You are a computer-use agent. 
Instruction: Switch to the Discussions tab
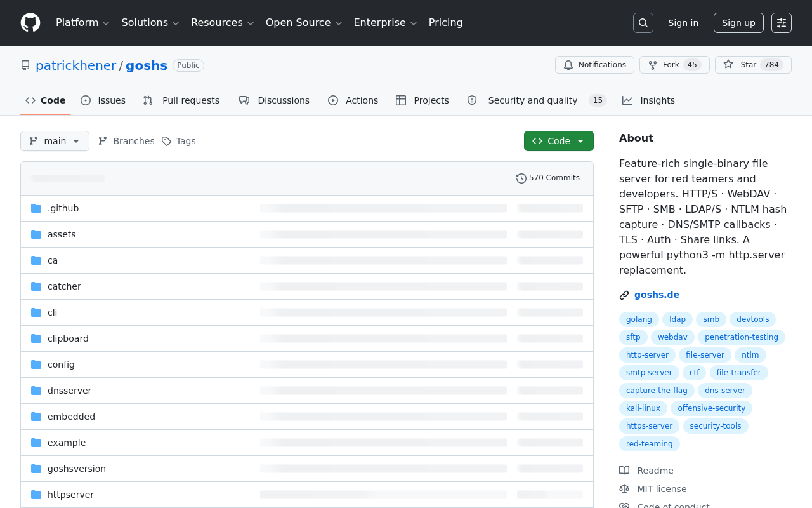click(275, 100)
